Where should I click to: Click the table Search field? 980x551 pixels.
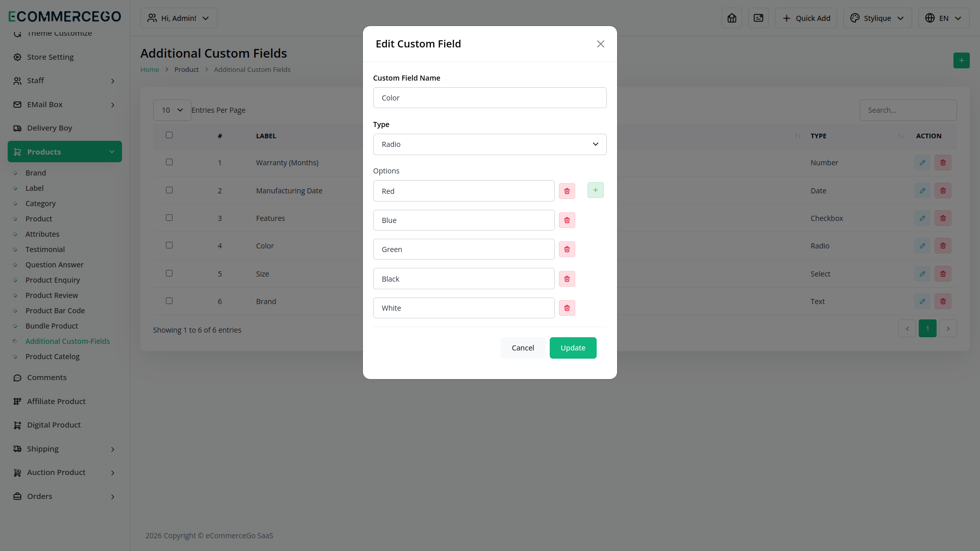click(908, 110)
